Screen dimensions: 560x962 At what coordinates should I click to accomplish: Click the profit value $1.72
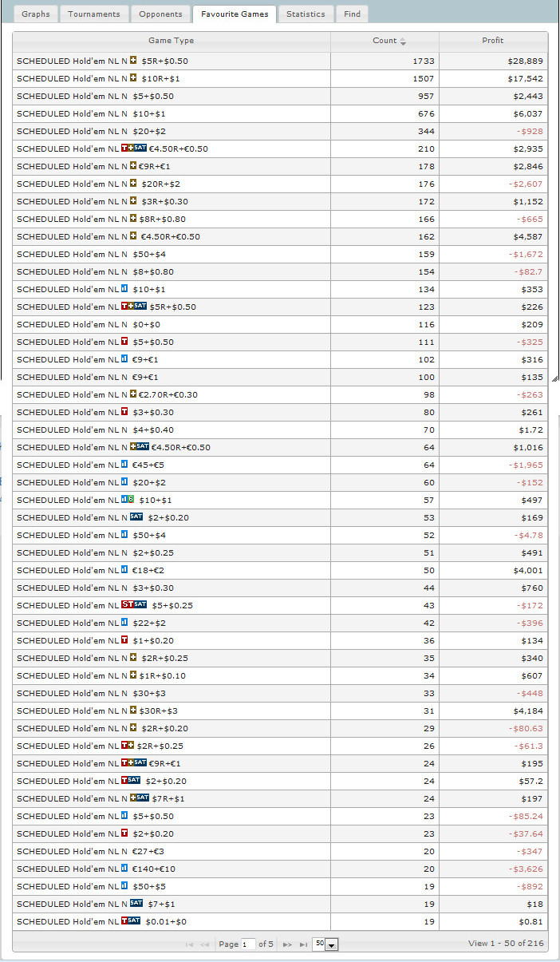(530, 430)
